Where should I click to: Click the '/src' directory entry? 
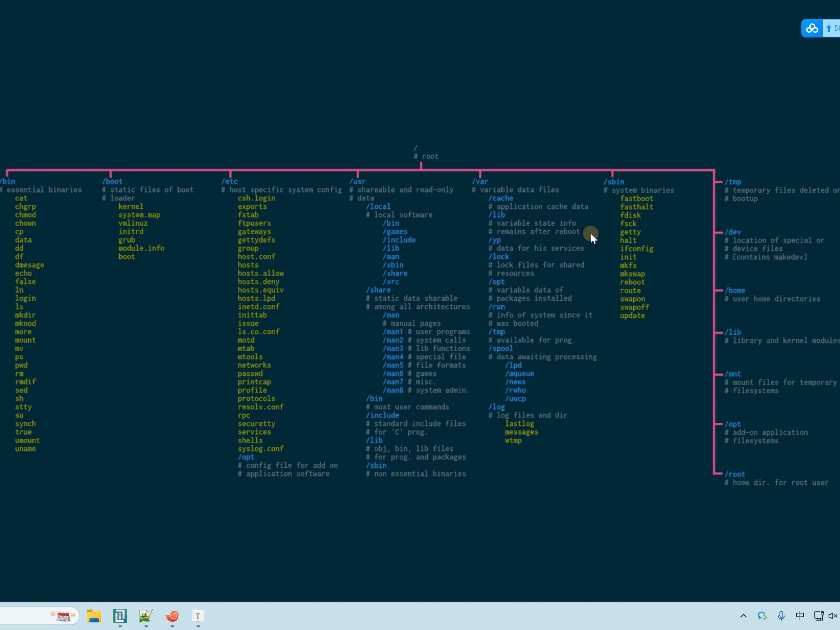391,282
